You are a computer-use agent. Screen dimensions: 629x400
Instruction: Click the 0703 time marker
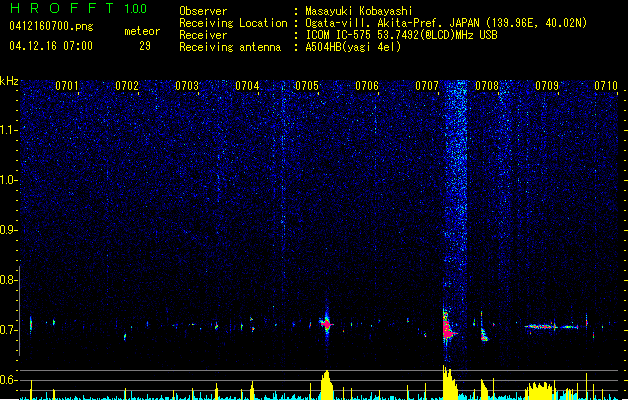(x=187, y=86)
